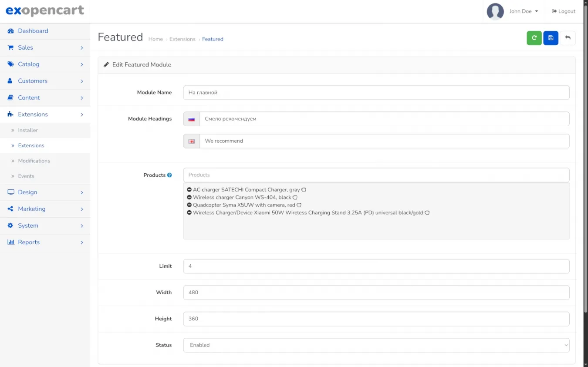Click the green refresh button
588x367 pixels.
click(x=534, y=38)
